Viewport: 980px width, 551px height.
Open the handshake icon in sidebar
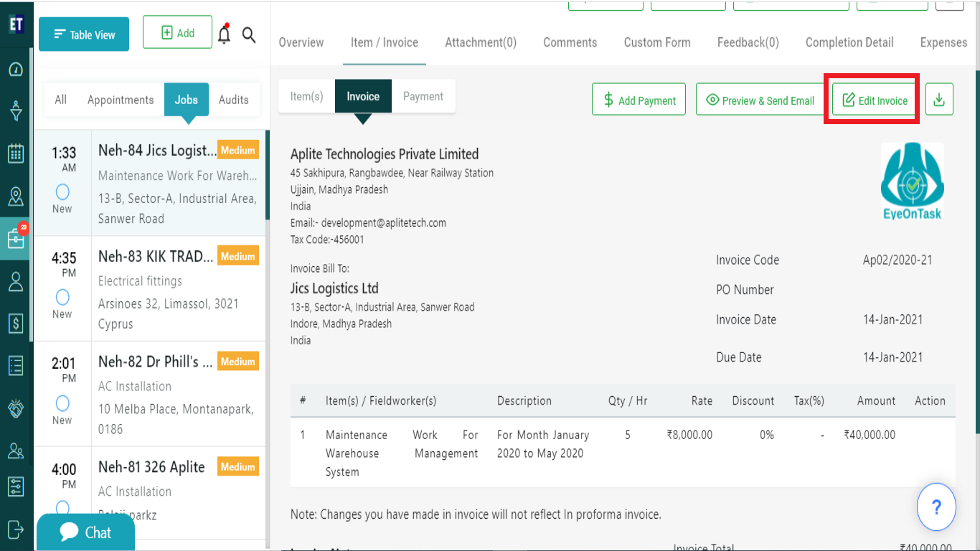[x=16, y=408]
